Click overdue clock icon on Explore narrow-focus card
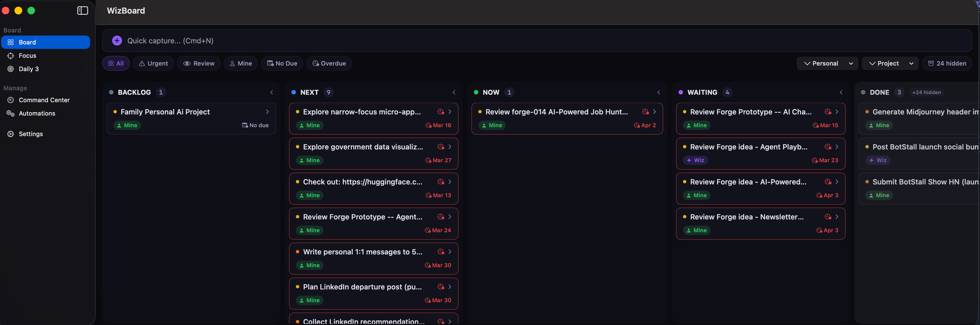 (440, 112)
